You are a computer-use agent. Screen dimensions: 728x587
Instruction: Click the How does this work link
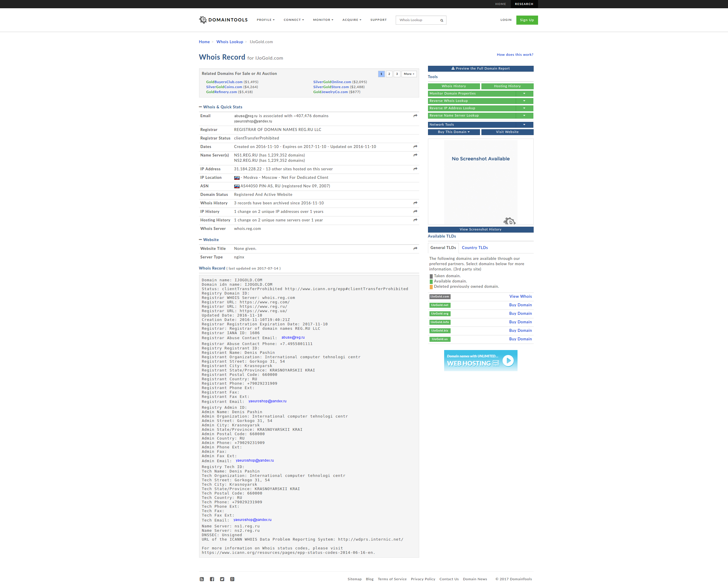(515, 55)
